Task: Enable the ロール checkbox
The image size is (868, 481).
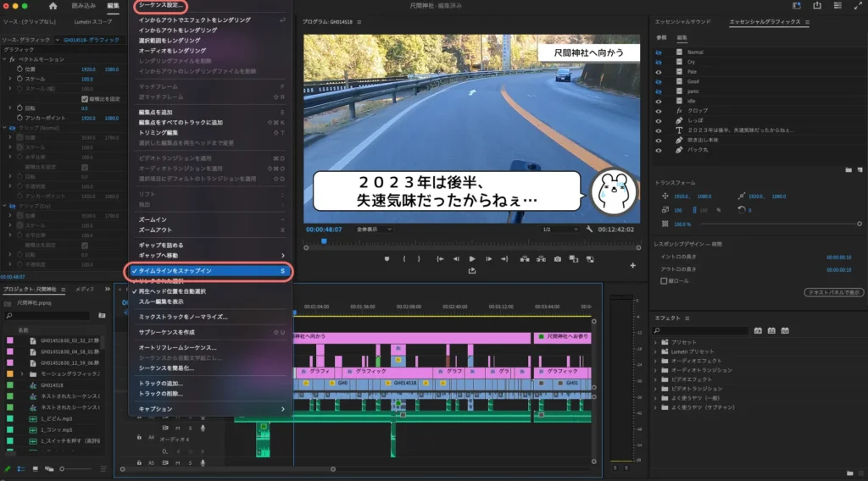Action: coord(664,281)
